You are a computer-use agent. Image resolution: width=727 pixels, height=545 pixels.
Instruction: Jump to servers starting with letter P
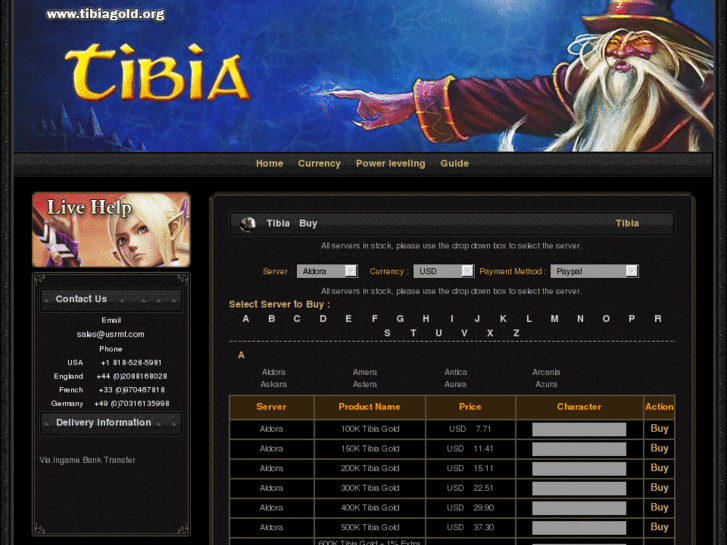(x=631, y=319)
